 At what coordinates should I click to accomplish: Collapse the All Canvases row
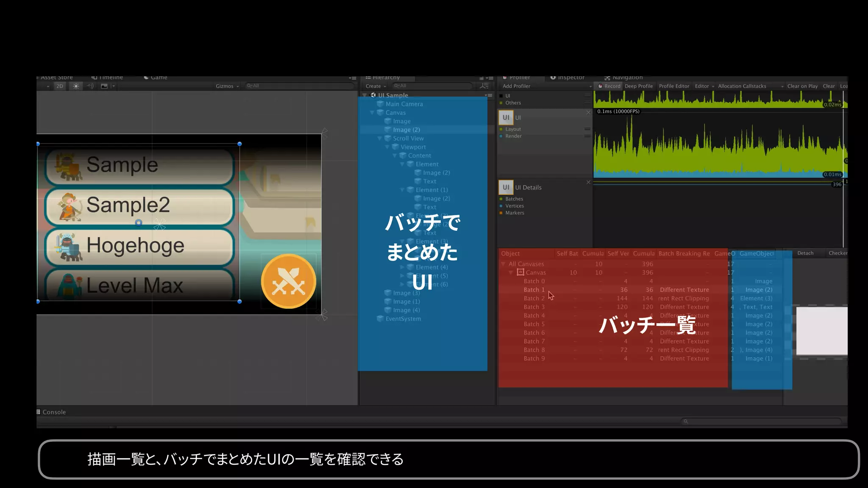point(503,264)
